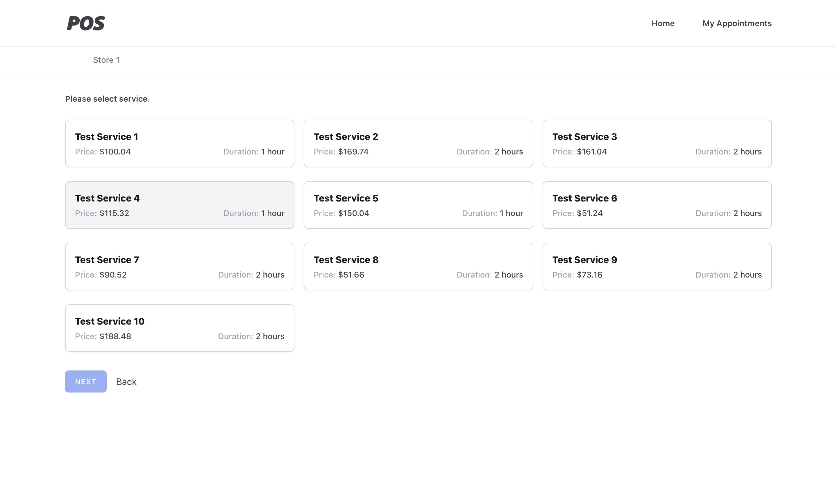This screenshot has width=837, height=504.
Task: Pick the Test Service 3 card
Action: (657, 143)
